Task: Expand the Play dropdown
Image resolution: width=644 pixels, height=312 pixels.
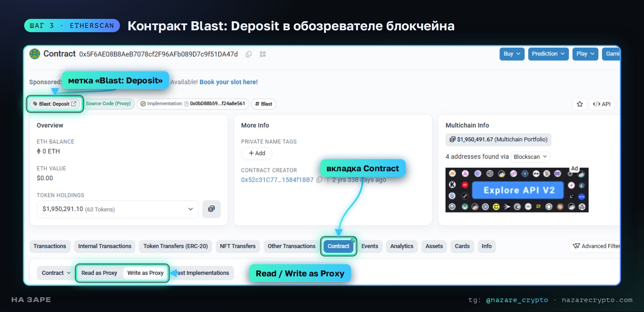Action: (585, 54)
